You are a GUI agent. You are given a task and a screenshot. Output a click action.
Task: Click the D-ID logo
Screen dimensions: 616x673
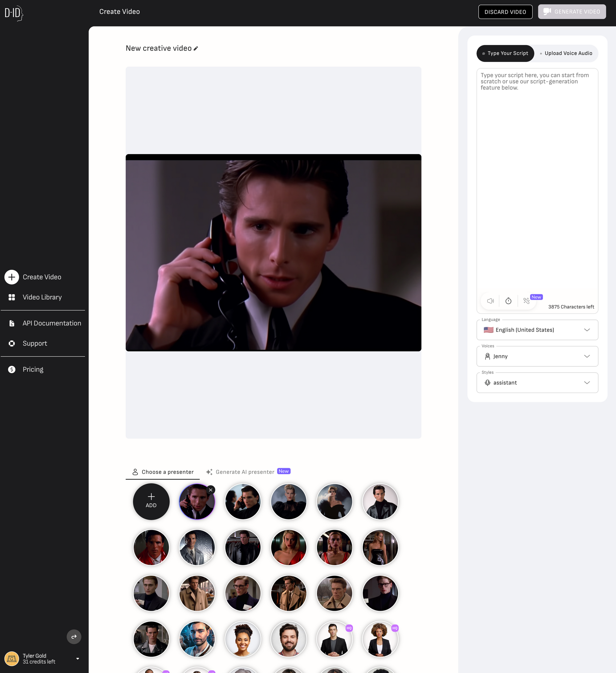tap(13, 13)
